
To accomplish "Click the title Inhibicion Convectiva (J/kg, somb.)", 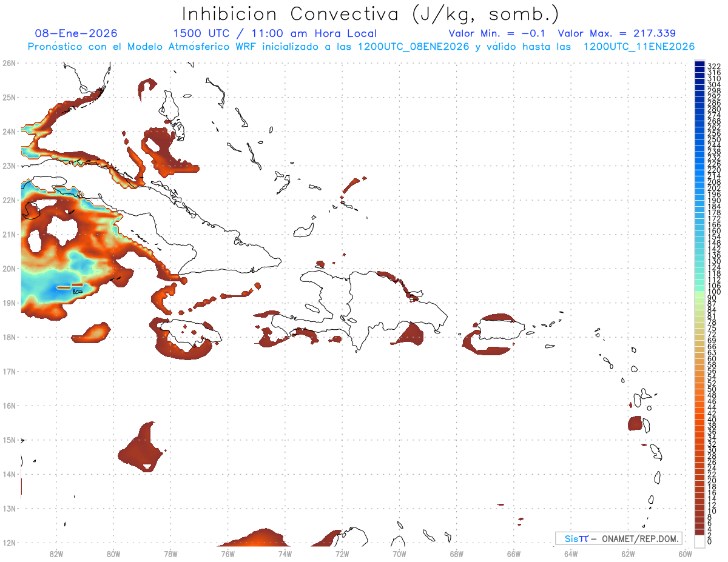I will tap(371, 14).
